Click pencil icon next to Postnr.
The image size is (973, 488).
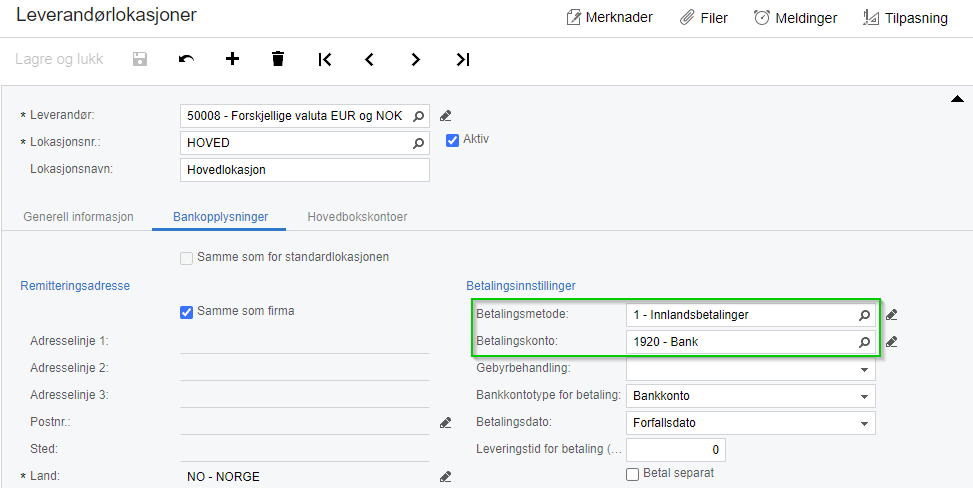(445, 423)
